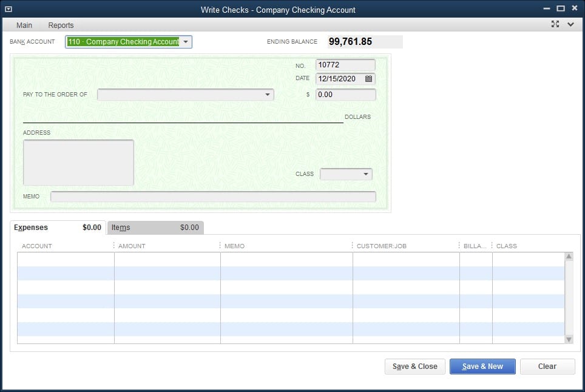Click the Clear button
This screenshot has height=392, width=585.
(x=547, y=367)
